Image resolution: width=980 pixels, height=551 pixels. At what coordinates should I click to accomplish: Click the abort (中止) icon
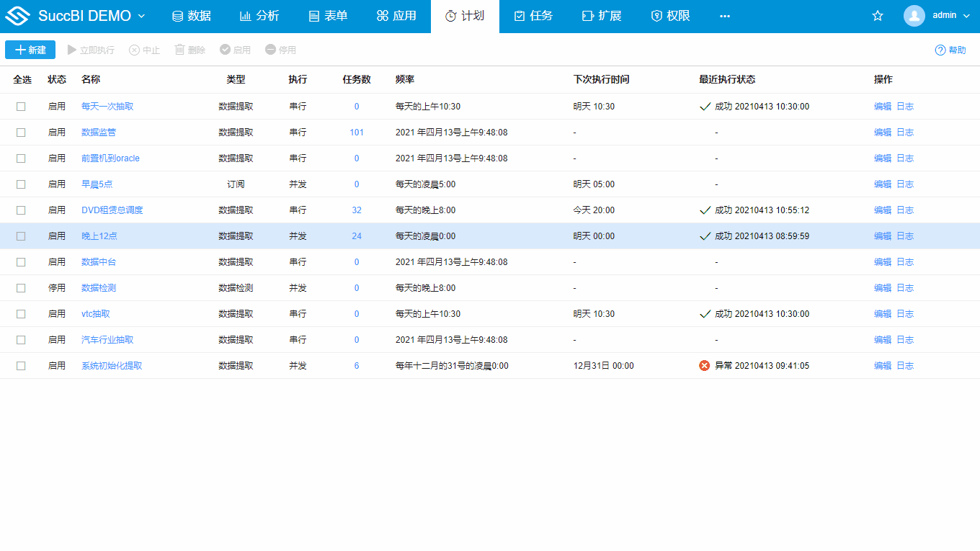[134, 50]
